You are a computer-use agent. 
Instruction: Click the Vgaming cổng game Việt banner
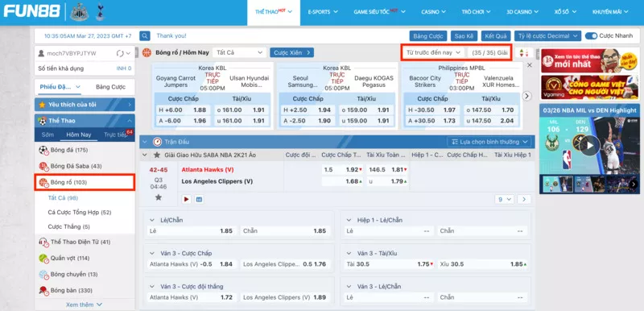(x=589, y=88)
